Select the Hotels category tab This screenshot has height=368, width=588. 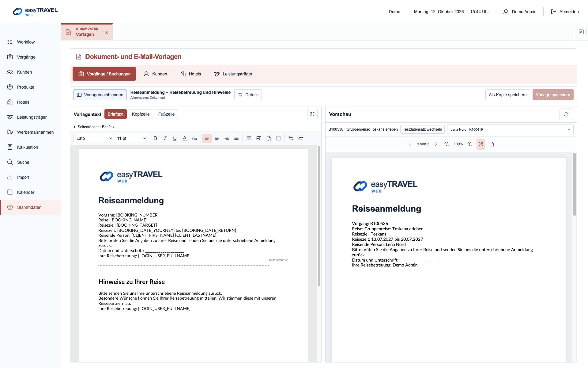(190, 74)
